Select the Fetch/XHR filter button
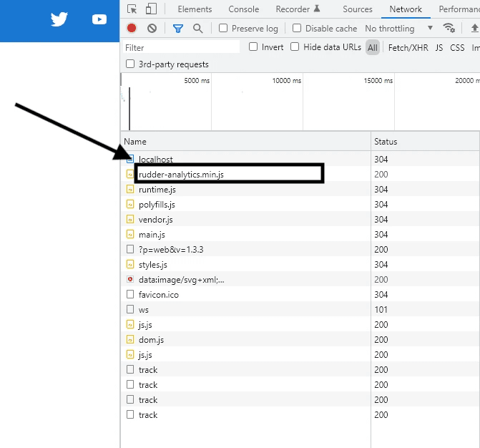Image resolution: width=480 pixels, height=448 pixels. click(408, 47)
